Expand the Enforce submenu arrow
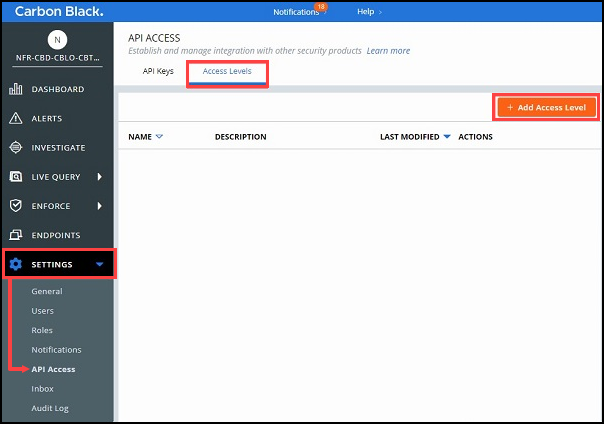This screenshot has height=424, width=604. point(100,206)
